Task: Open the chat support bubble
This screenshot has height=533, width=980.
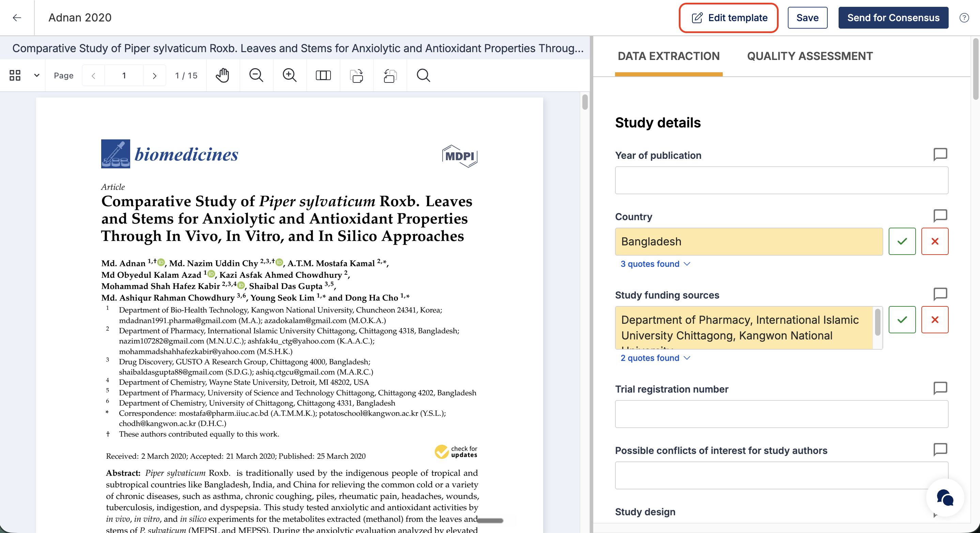Action: 945,498
